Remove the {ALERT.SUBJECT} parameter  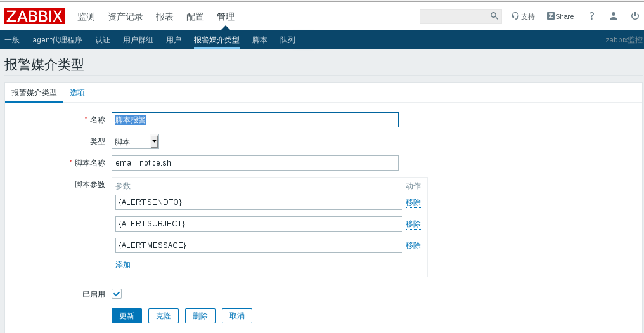413,224
